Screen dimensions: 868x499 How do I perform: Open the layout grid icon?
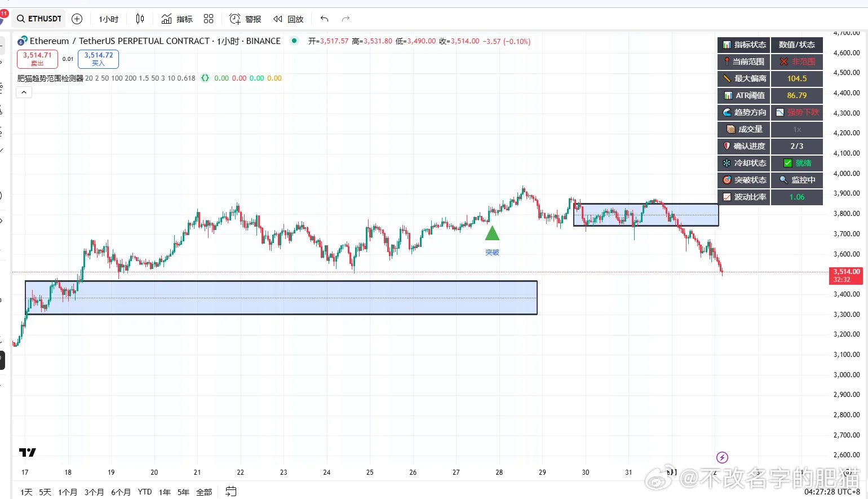pyautogui.click(x=209, y=19)
